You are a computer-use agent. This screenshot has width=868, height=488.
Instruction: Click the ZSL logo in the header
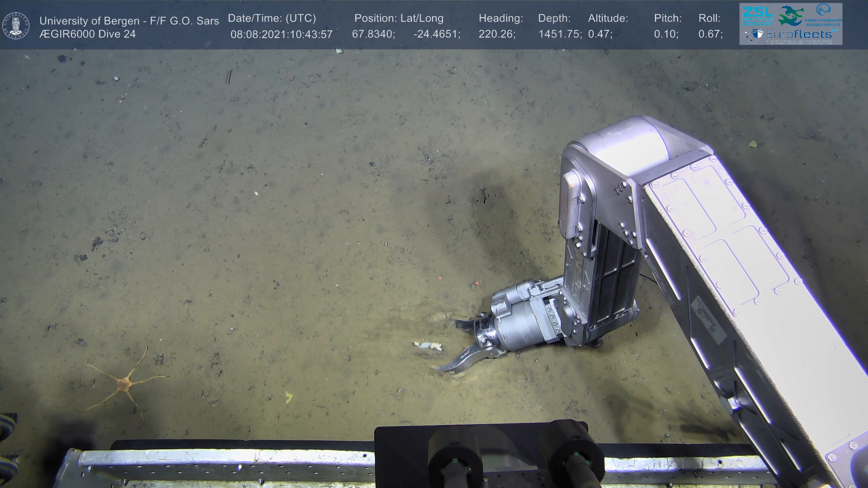point(757,15)
